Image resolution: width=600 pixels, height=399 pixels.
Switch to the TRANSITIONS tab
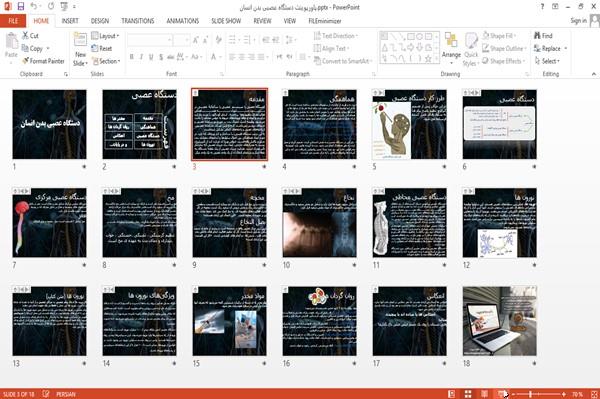[138, 21]
